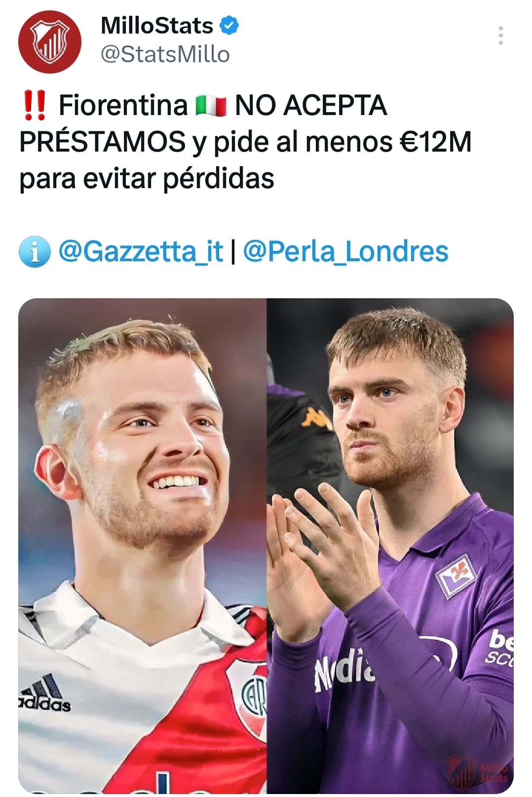
Task: Click the blue information emoji icon
Action: click(x=35, y=251)
